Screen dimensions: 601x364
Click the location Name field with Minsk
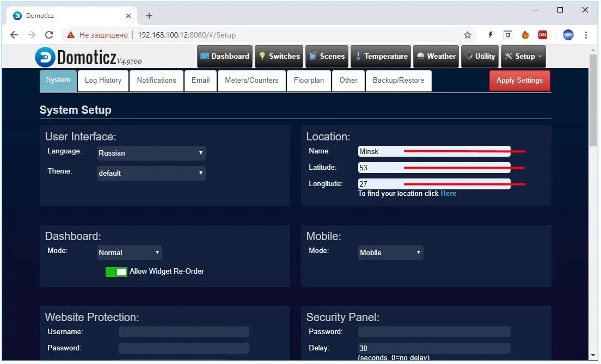click(434, 151)
